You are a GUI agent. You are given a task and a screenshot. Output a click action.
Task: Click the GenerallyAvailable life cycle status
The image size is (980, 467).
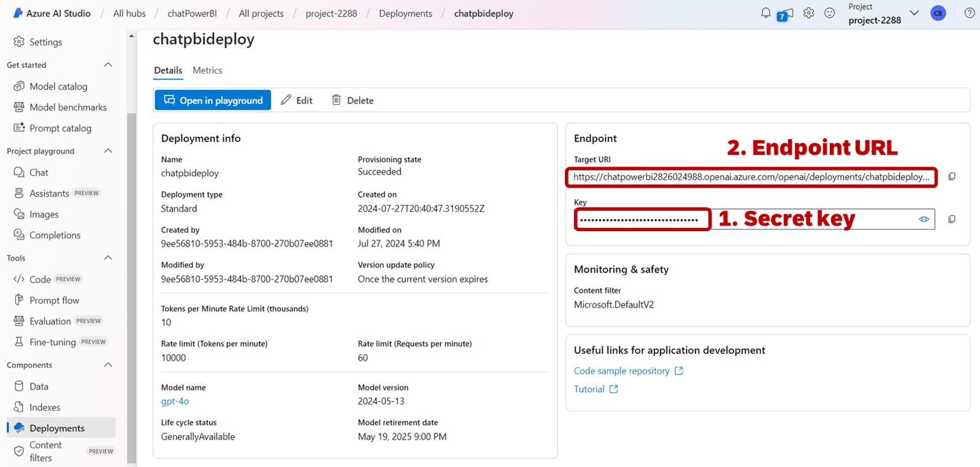[x=197, y=437]
